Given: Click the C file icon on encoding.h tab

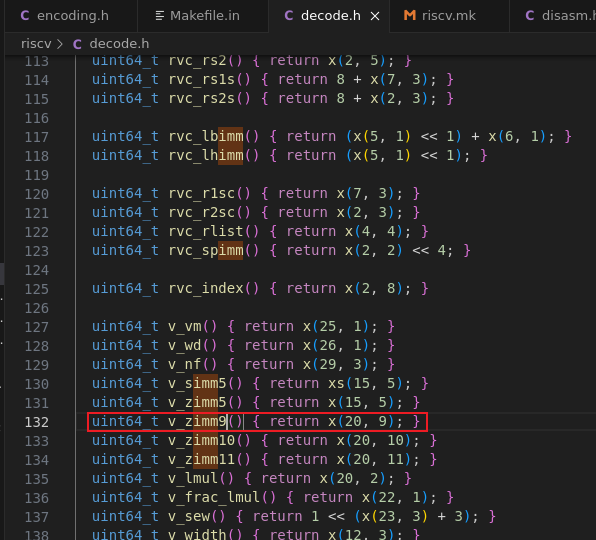Looking at the screenshot, I should pyautogui.click(x=25, y=16).
